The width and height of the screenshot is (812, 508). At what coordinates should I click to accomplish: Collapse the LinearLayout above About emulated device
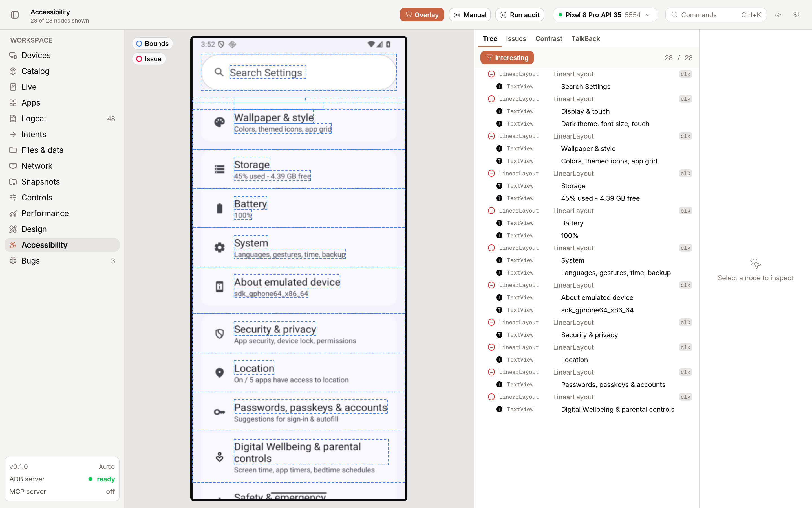(491, 285)
